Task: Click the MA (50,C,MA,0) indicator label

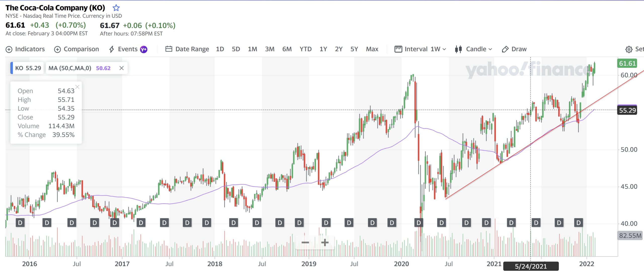Action: (x=70, y=68)
